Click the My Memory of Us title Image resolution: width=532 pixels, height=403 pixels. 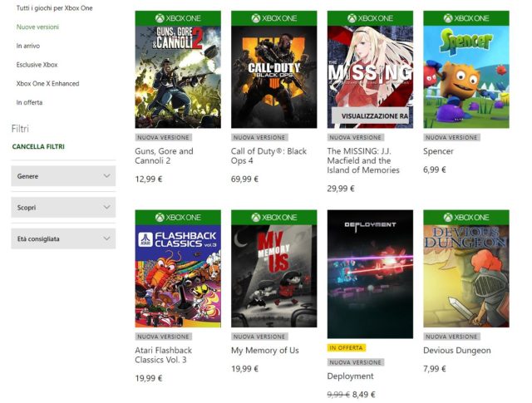coord(265,351)
